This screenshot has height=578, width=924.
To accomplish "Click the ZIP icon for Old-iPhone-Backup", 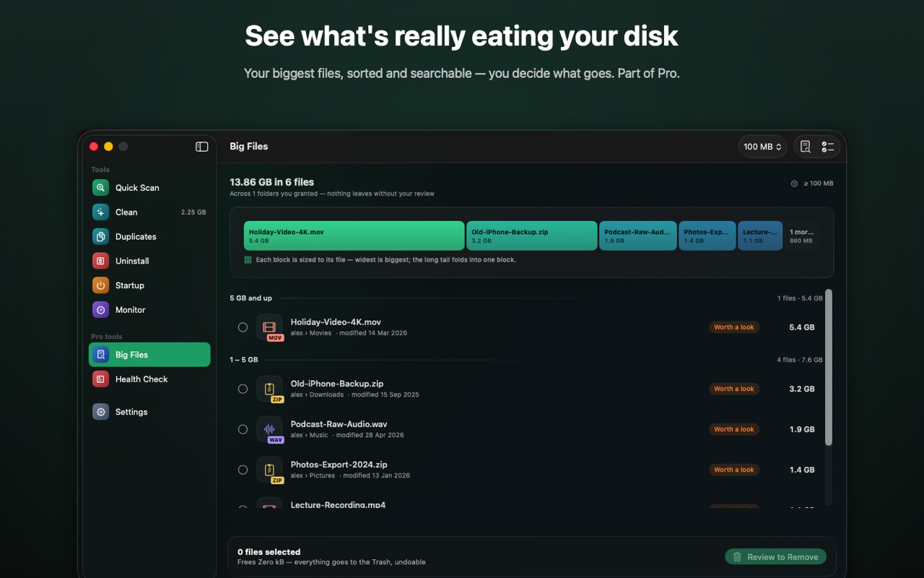I will [269, 389].
